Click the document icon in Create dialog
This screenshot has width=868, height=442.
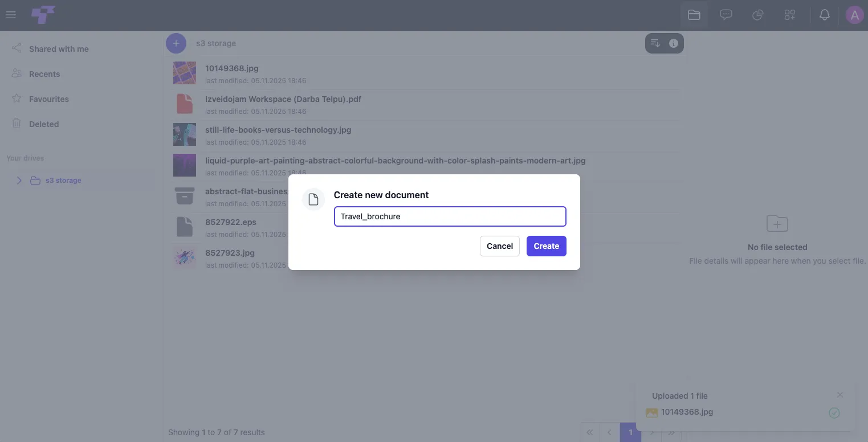[313, 199]
